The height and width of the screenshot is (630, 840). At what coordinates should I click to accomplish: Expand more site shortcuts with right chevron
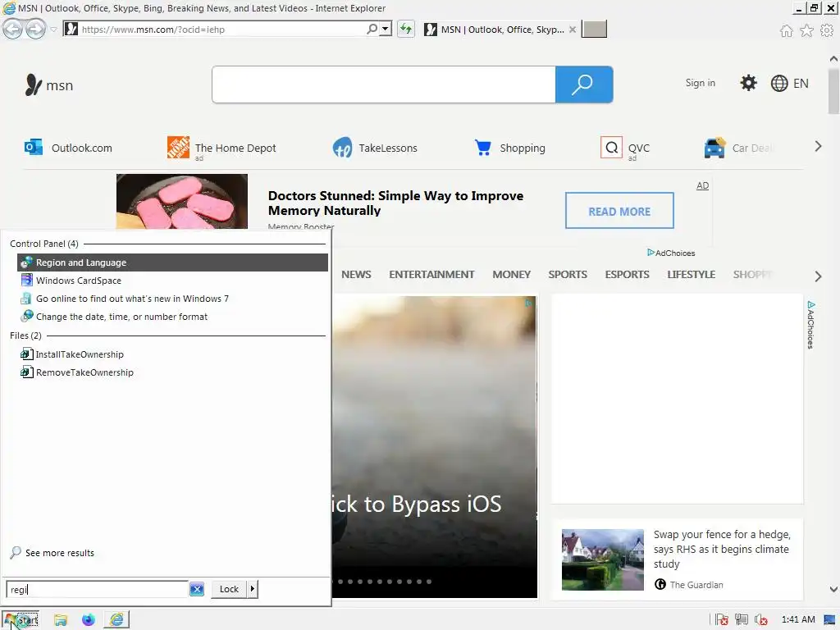[x=818, y=146]
